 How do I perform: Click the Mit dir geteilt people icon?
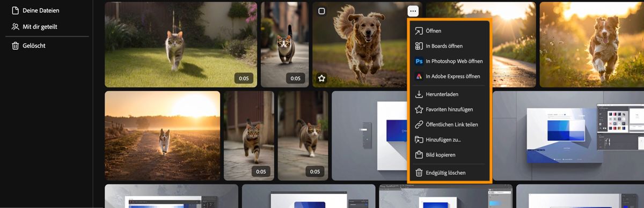pyautogui.click(x=15, y=26)
